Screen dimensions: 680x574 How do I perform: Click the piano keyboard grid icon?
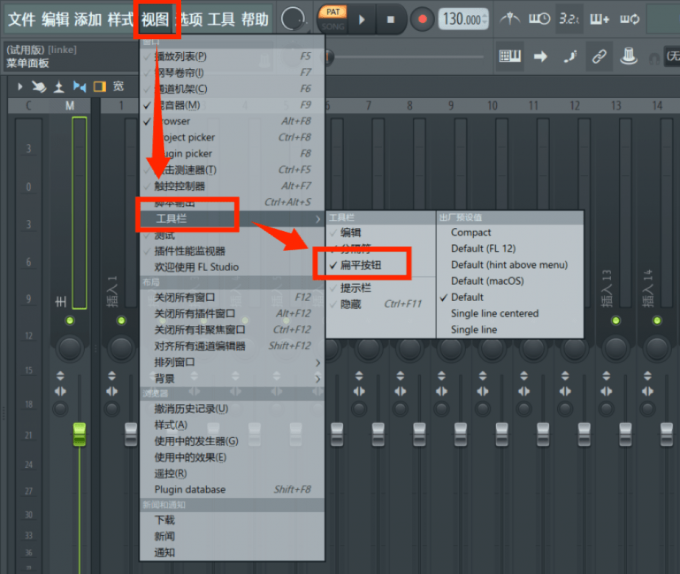(x=510, y=56)
